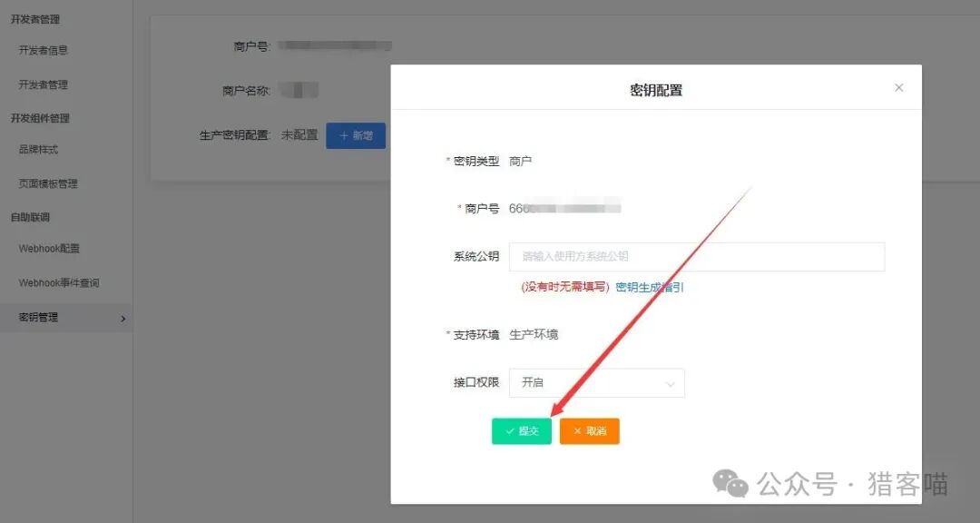Cancel the dialog using the 取消 button
The height and width of the screenshot is (523, 980).
coord(589,431)
